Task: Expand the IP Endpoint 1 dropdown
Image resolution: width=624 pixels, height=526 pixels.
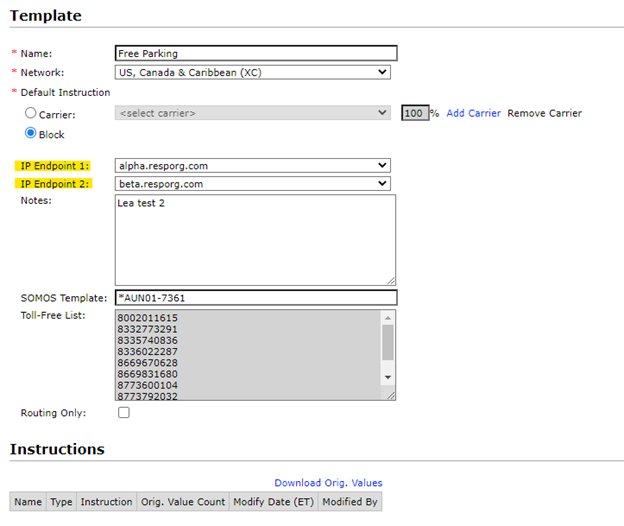Action: coord(252,165)
